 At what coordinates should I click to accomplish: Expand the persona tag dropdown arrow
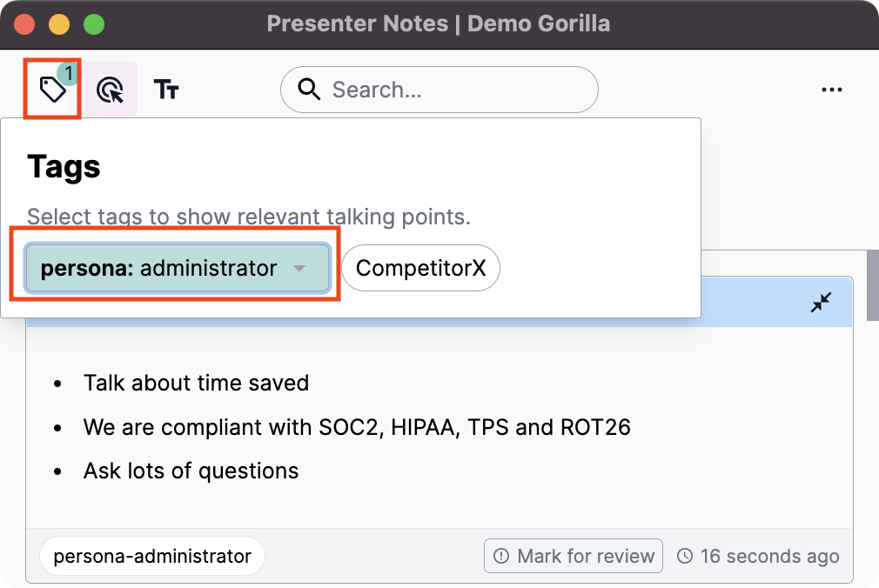299,269
